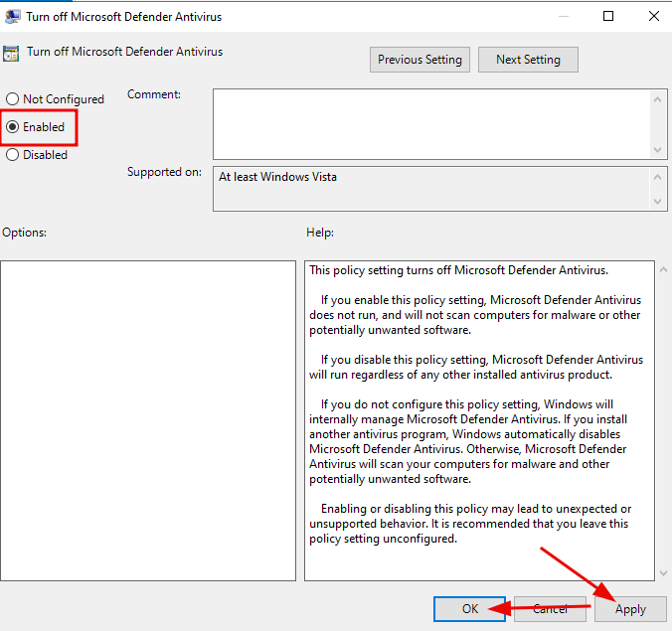Click the Apply button
Image resolution: width=672 pixels, height=631 pixels.
pyautogui.click(x=630, y=609)
